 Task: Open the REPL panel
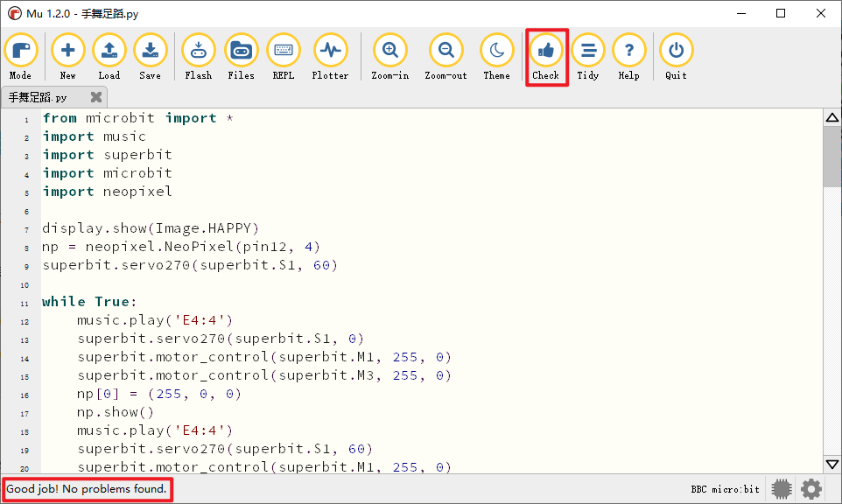click(284, 56)
